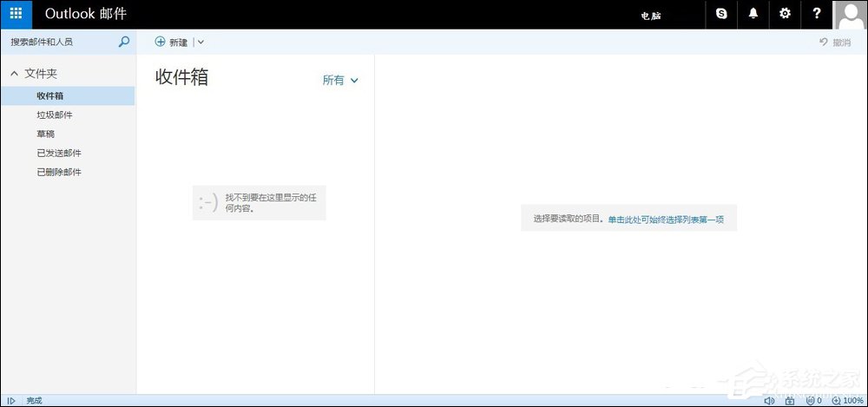Viewport: 868px width, 407px height.
Task: Click the browser sound icon in the status bar
Action: pos(769,400)
